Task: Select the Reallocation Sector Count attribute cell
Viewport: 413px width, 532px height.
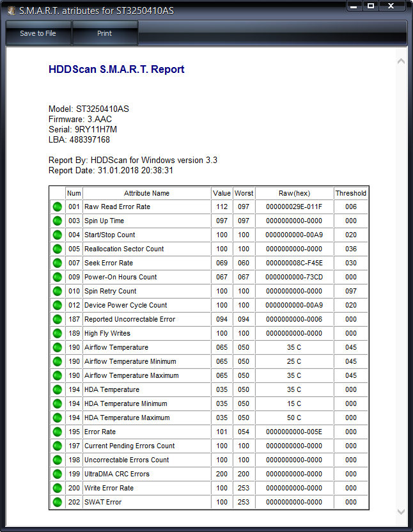Action: pyautogui.click(x=124, y=249)
